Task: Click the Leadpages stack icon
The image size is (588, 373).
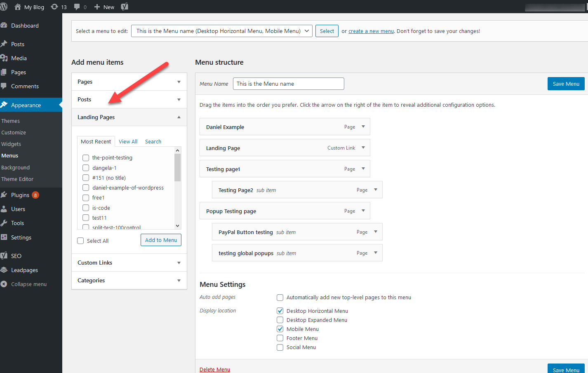Action: point(4,270)
